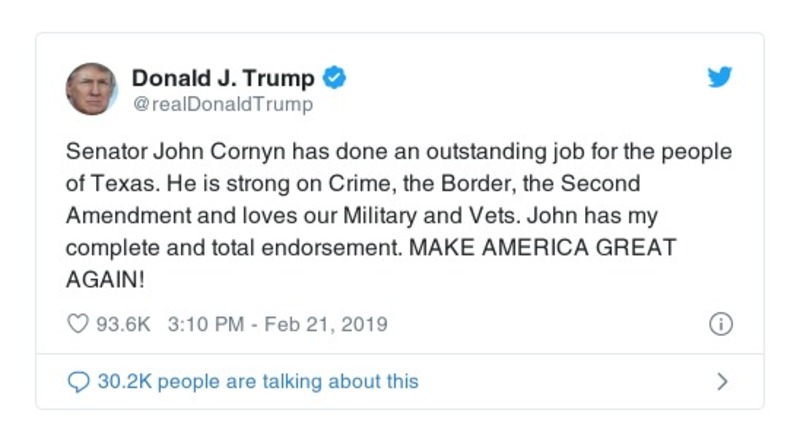This screenshot has height=445, width=800.
Task: Expand the conversation with the right chevron
Action: [722, 382]
